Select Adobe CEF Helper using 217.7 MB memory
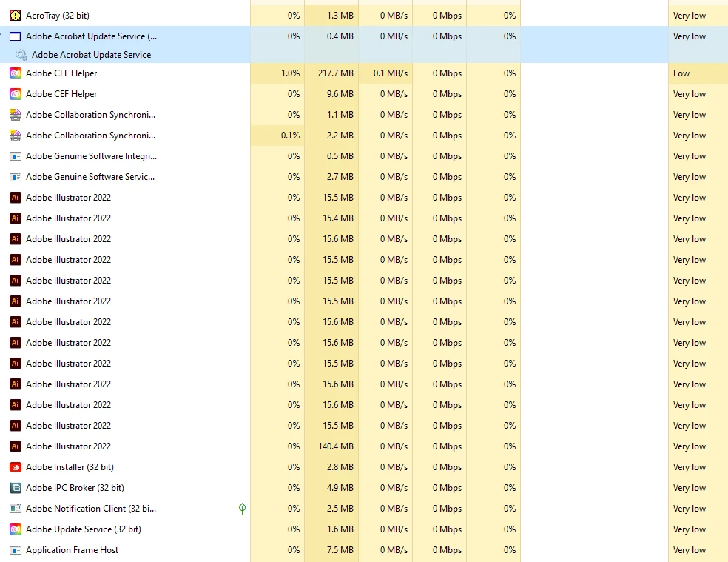This screenshot has height=562, width=728. click(x=61, y=73)
